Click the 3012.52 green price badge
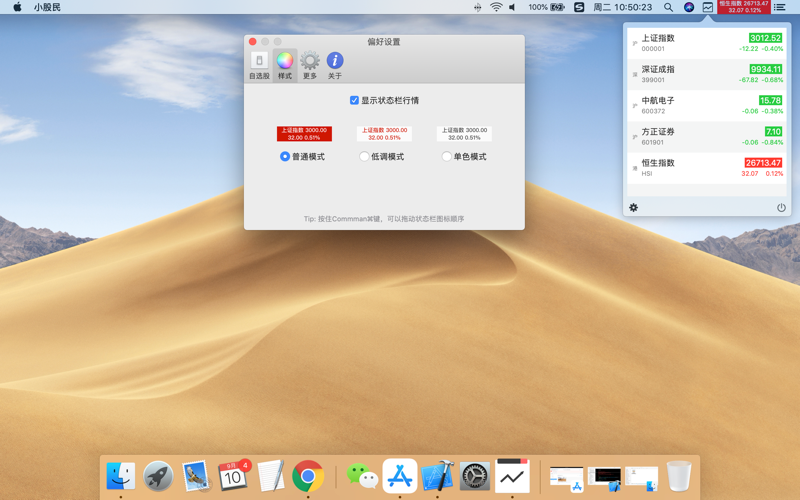The height and width of the screenshot is (500, 800). pyautogui.click(x=765, y=38)
